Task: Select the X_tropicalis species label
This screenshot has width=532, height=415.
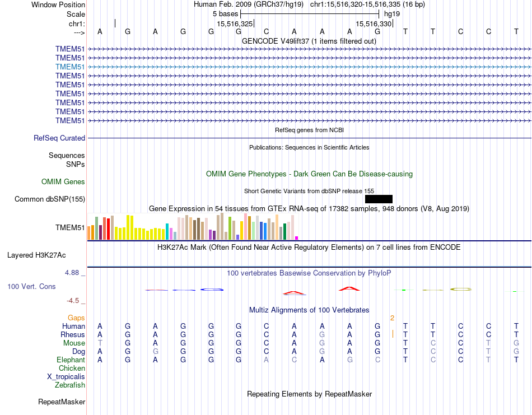Action: [66, 377]
